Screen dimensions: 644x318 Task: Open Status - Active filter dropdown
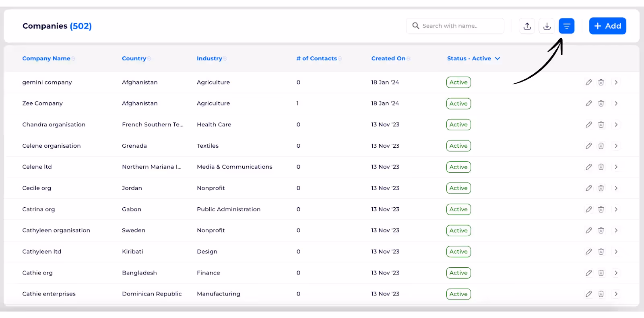(x=473, y=58)
